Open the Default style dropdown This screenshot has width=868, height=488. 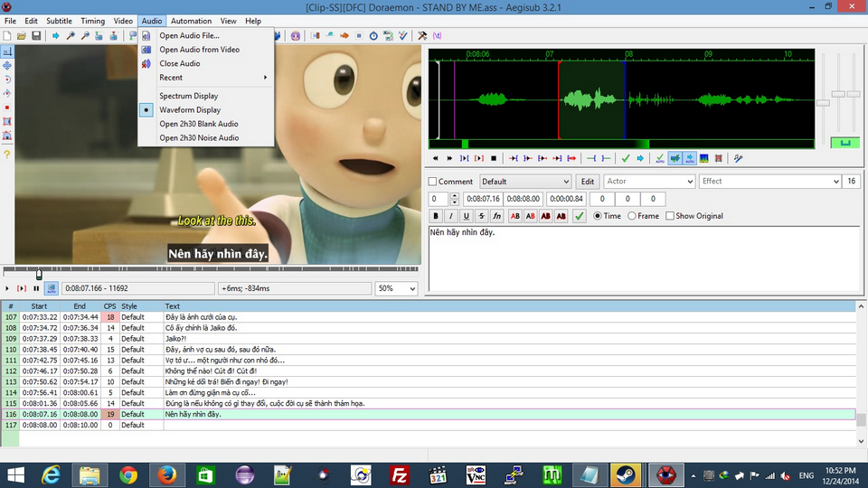click(525, 182)
